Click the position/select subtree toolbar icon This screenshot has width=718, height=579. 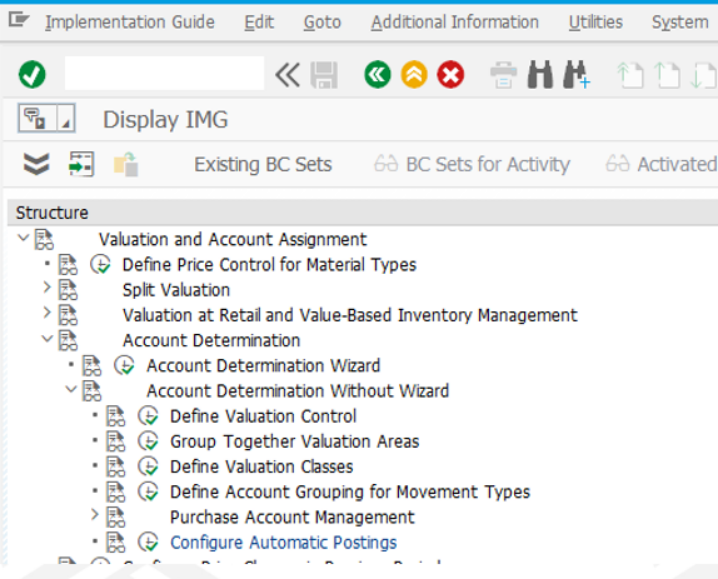tap(81, 164)
